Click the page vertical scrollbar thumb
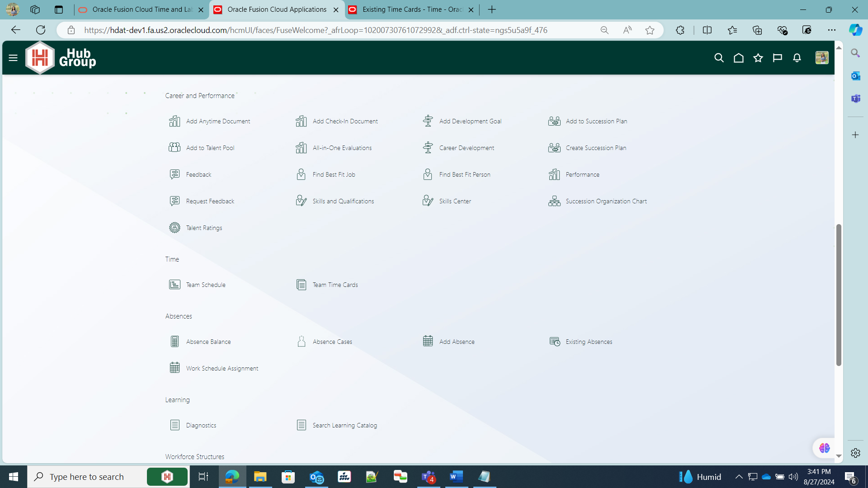Screen dimensions: 868x488 pyautogui.click(x=839, y=295)
